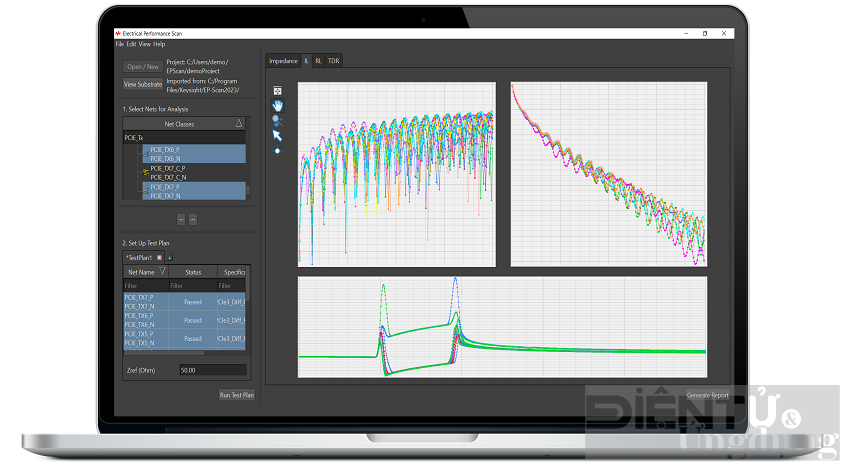Click the Net Name column header
This screenshot has width=850, height=471.
pyautogui.click(x=146, y=272)
